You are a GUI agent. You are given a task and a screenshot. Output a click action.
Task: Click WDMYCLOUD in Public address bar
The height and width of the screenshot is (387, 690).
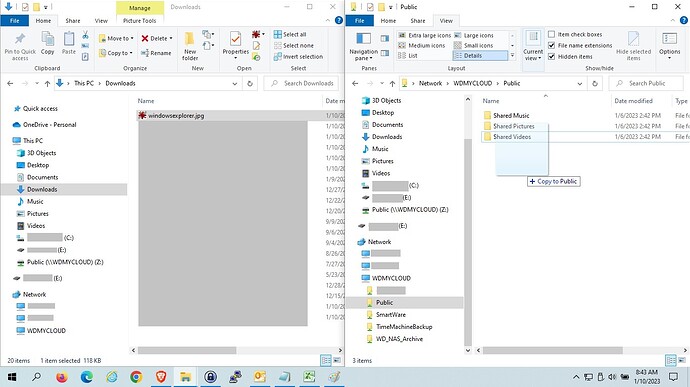click(473, 83)
